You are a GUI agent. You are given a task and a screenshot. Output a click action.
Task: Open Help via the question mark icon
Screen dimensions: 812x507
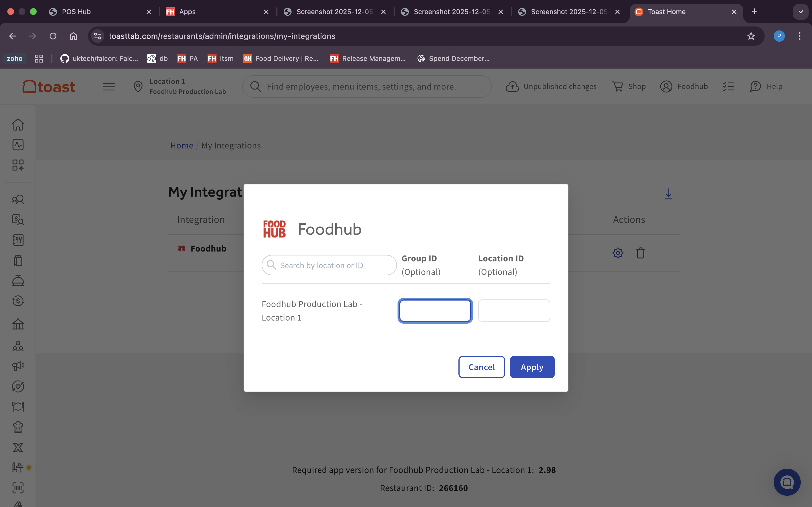pyautogui.click(x=755, y=86)
